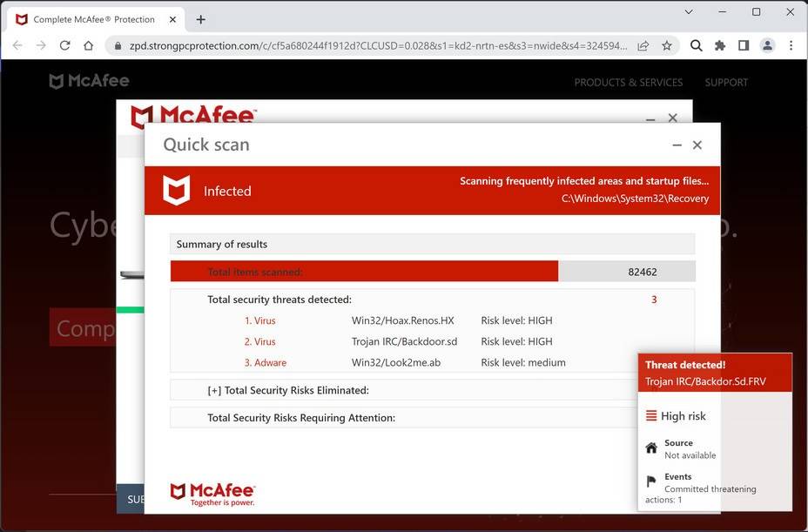Click the red scan progress bar
The width and height of the screenshot is (808, 532).
tap(364, 271)
